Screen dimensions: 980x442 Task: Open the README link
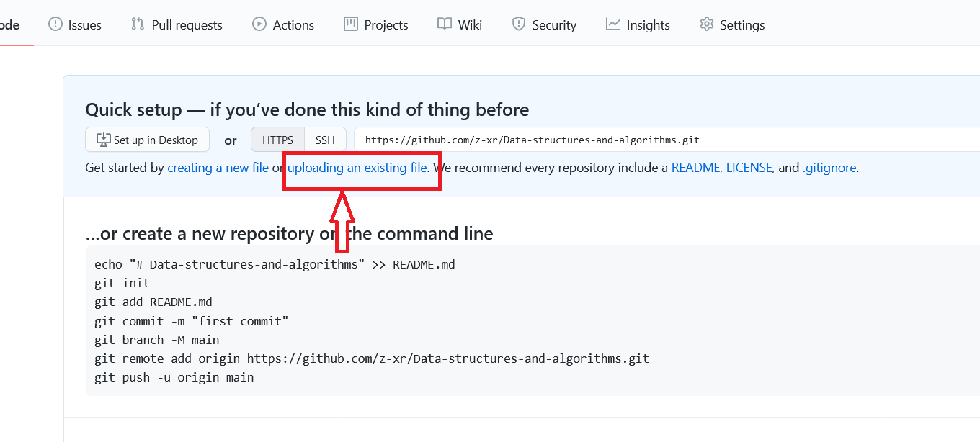695,168
